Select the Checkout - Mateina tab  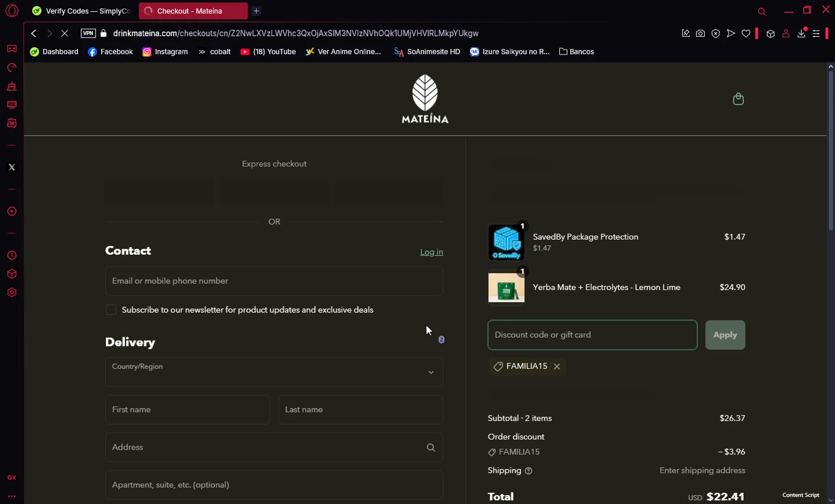(x=193, y=11)
